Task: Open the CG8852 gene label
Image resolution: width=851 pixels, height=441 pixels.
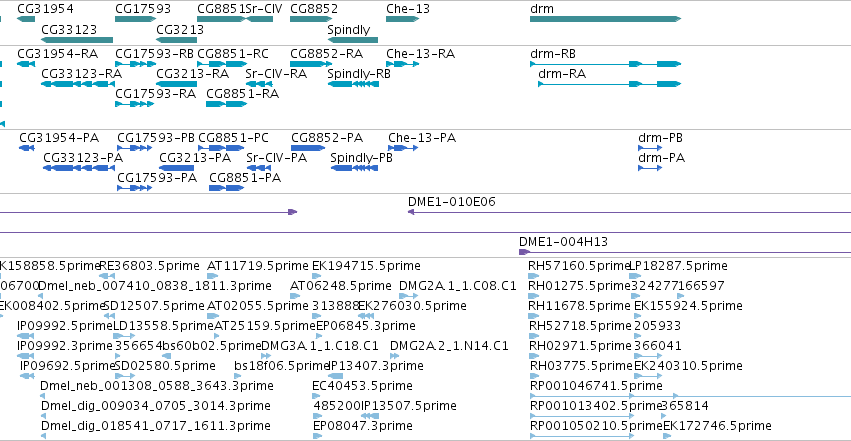Action: (314, 9)
